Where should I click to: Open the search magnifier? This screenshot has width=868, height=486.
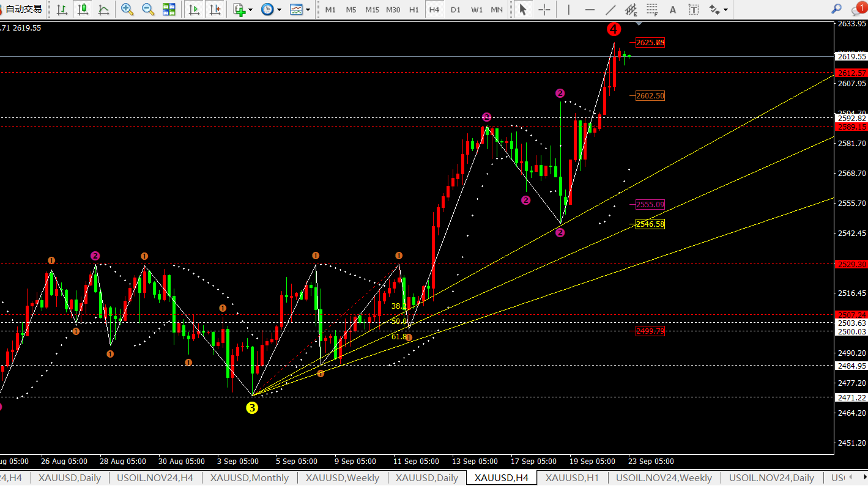[x=836, y=9]
